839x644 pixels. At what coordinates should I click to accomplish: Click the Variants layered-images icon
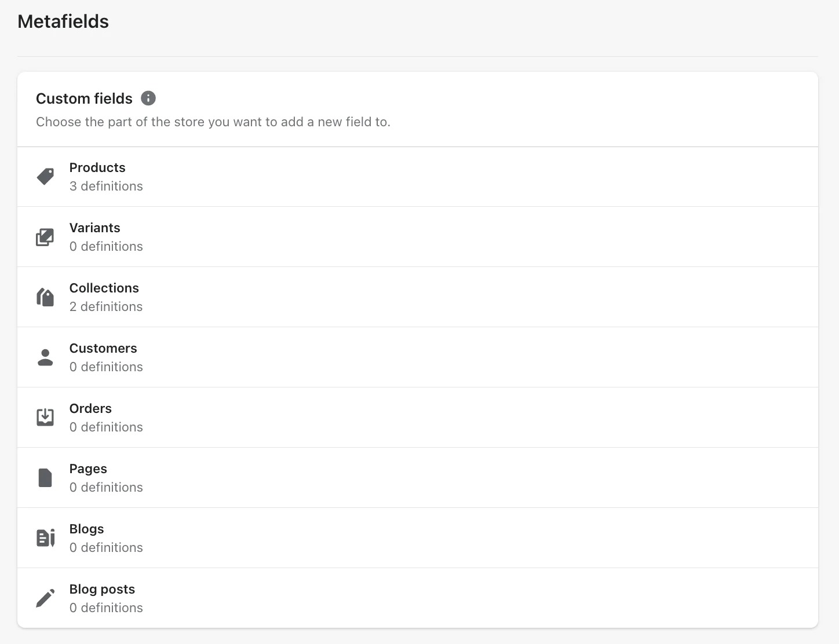pos(45,237)
